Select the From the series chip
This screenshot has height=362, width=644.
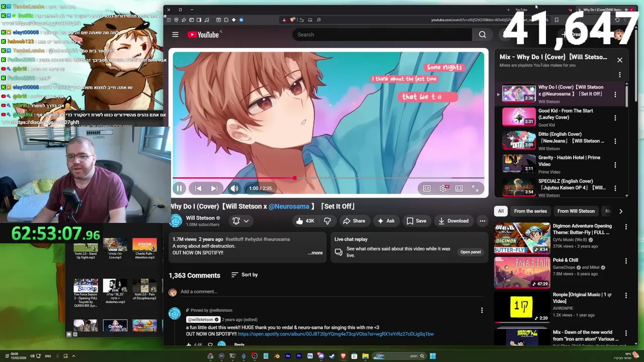(530, 211)
